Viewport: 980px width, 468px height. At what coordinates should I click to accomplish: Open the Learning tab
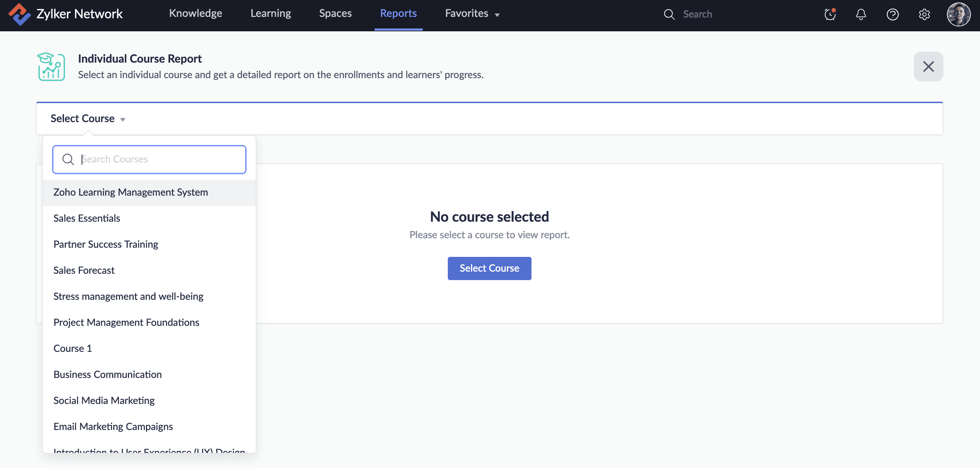(x=271, y=14)
